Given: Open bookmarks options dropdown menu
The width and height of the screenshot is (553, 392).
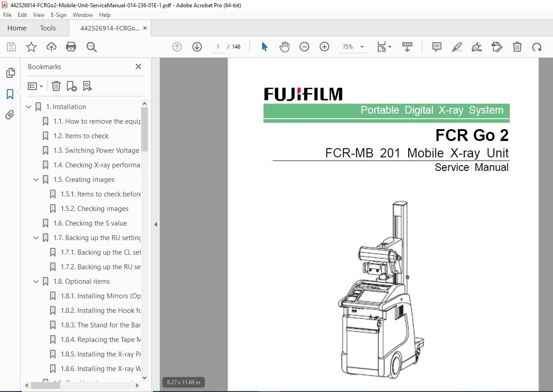Looking at the screenshot, I should [x=36, y=86].
